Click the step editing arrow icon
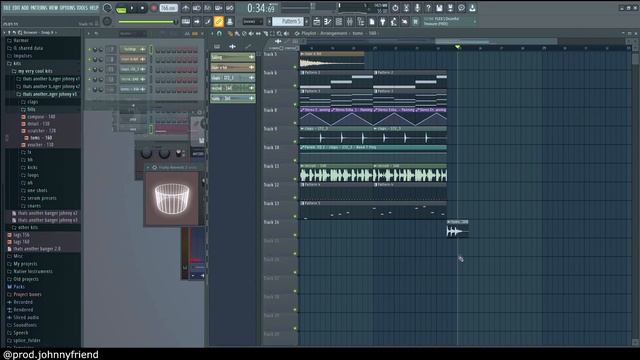This screenshot has height=360, width=640. pos(197,22)
